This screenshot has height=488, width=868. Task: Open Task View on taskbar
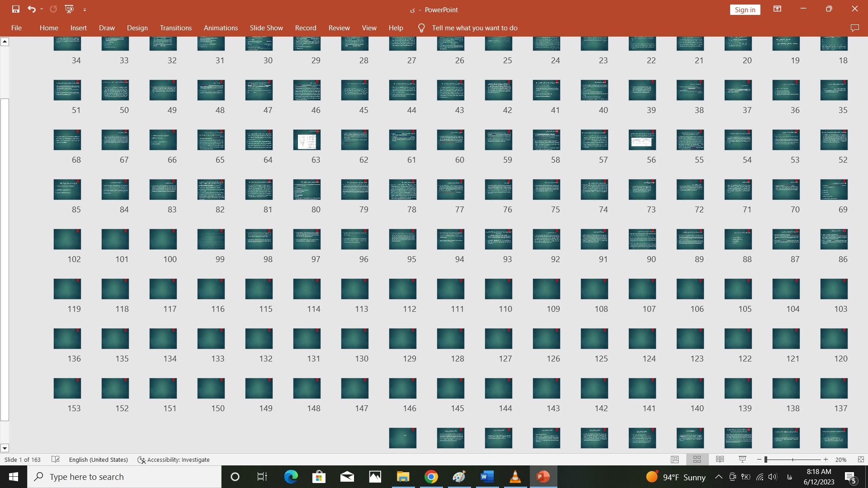262,477
